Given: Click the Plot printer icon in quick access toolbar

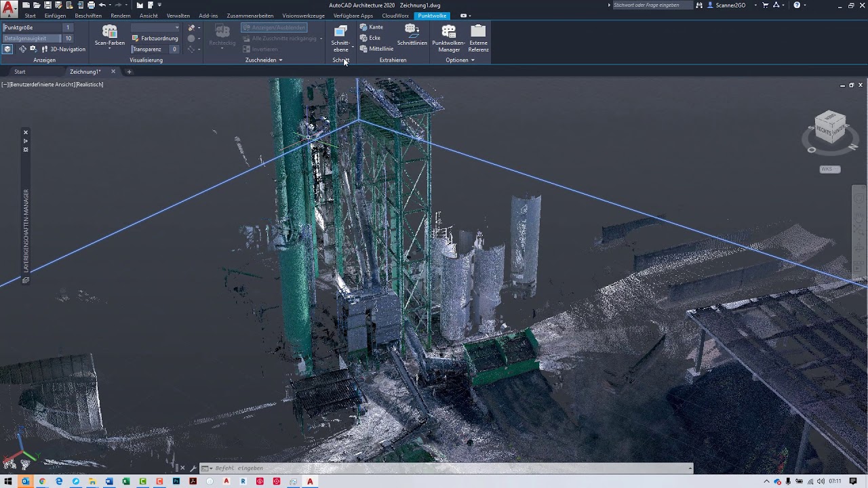Looking at the screenshot, I should click(91, 5).
